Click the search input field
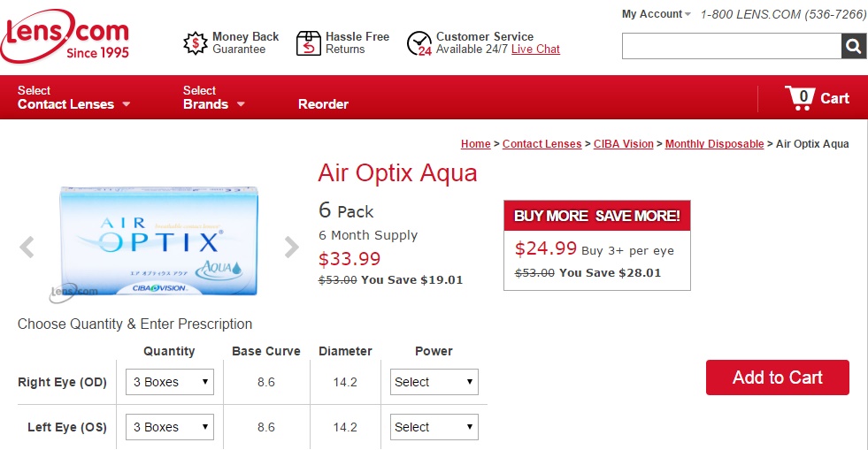The height and width of the screenshot is (450, 868). [x=731, y=46]
